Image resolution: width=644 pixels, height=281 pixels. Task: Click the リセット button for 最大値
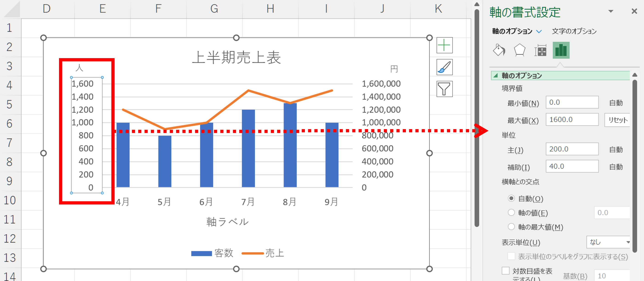pos(617,120)
